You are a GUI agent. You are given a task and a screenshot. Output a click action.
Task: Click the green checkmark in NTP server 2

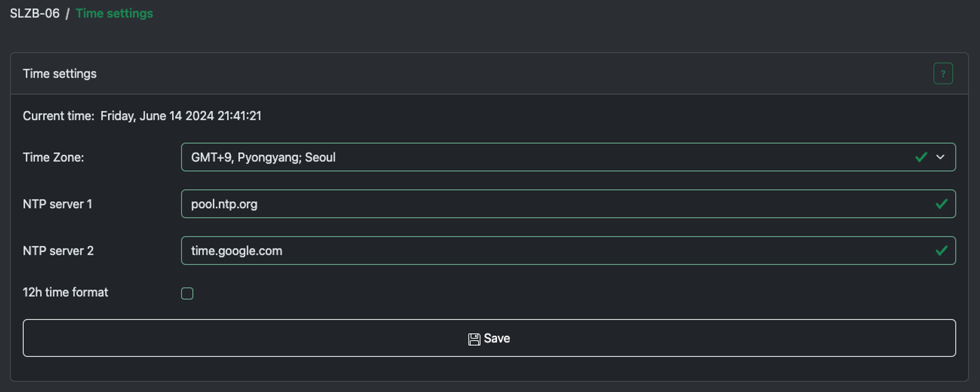941,250
